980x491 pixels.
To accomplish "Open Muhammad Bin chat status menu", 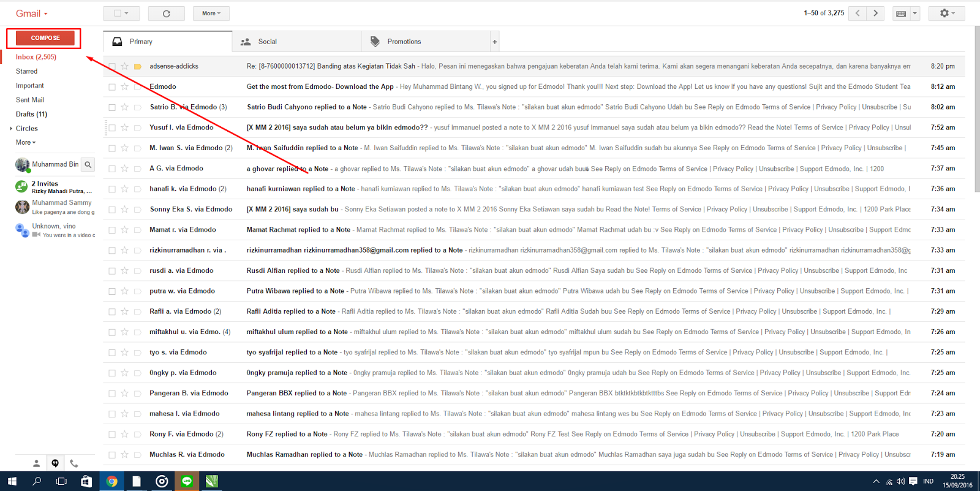I will coord(55,164).
